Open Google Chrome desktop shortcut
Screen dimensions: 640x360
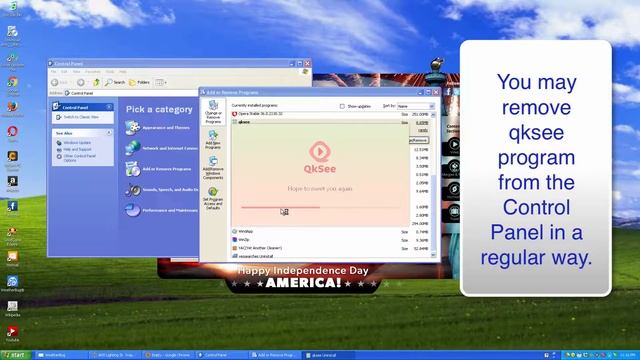tap(13, 83)
